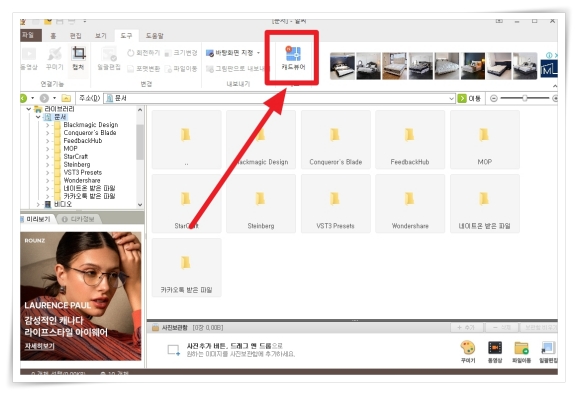Screen dimensions: 578x395
Task: Follow the 자세히보기 link in the ad
Action: coord(39,346)
